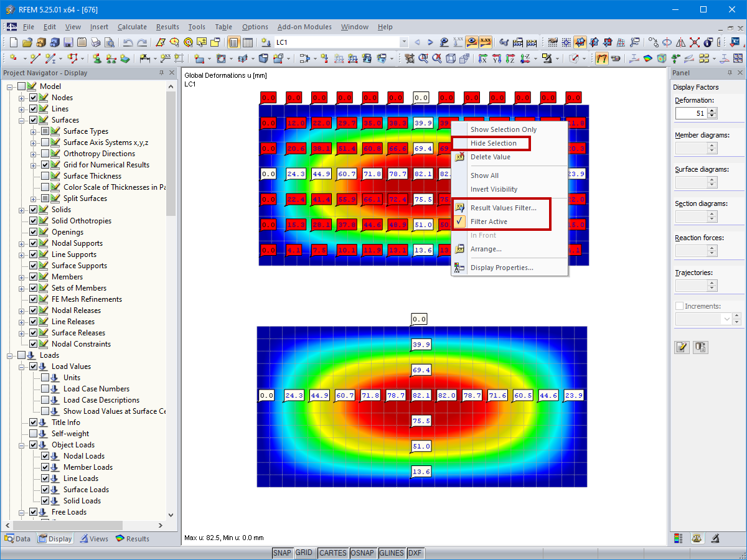Toggle the Orthotropy Directions checkbox
Screen dimensions: 747x560
pyautogui.click(x=45, y=154)
